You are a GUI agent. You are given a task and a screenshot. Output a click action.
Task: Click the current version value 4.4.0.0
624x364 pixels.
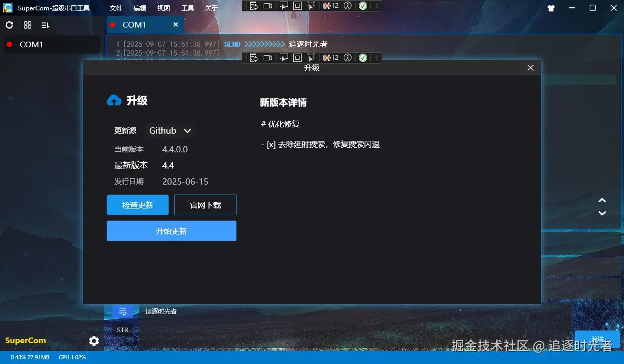point(175,149)
